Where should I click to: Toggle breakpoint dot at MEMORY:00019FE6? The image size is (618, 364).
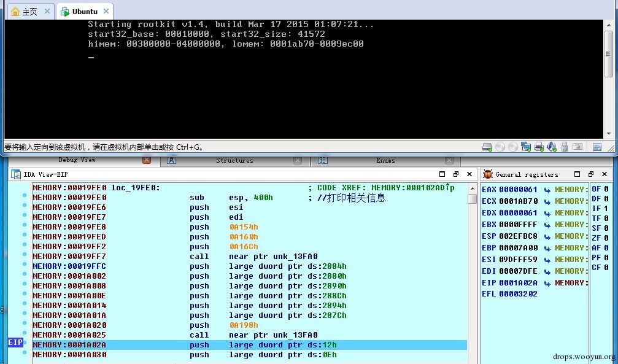[25, 206]
